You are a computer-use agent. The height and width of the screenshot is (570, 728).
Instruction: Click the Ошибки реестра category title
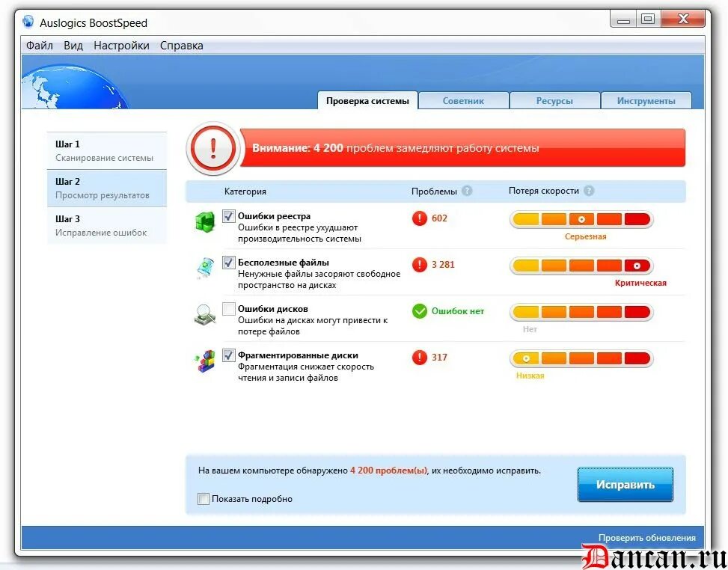(274, 216)
